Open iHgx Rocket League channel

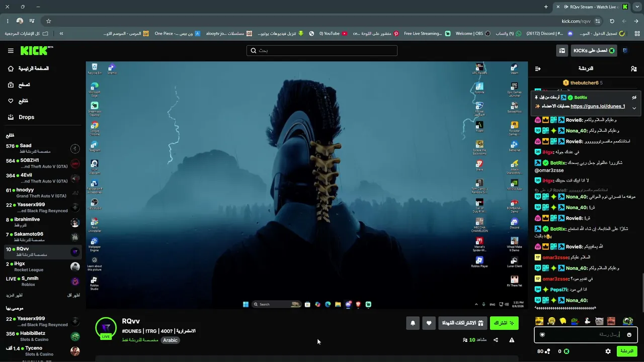(x=42, y=266)
